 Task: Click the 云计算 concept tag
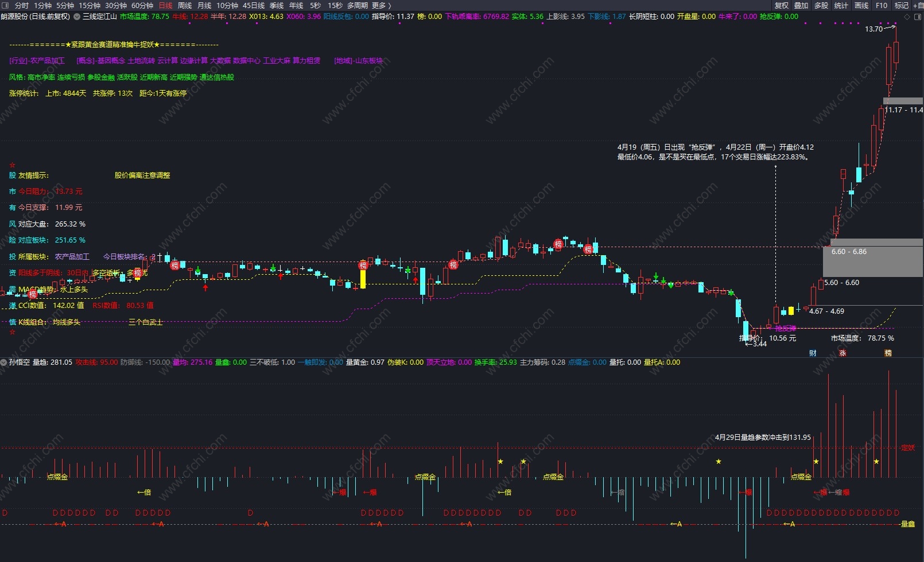click(x=168, y=61)
